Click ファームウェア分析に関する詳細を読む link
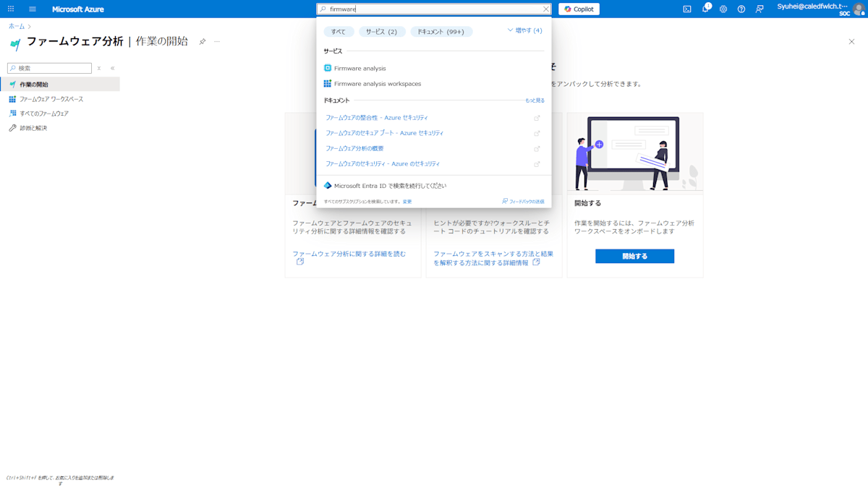Viewport: 868px width, 488px height. (x=349, y=254)
